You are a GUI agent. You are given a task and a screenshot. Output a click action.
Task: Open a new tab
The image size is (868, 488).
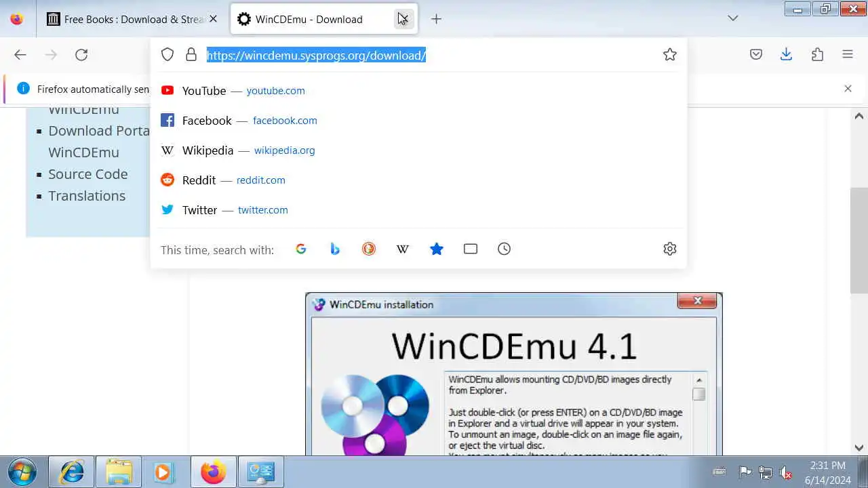tap(437, 19)
